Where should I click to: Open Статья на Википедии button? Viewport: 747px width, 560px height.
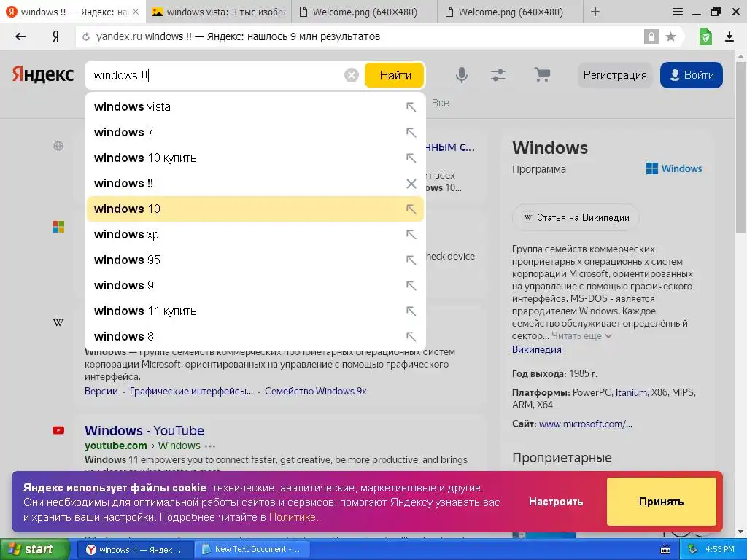coord(576,217)
